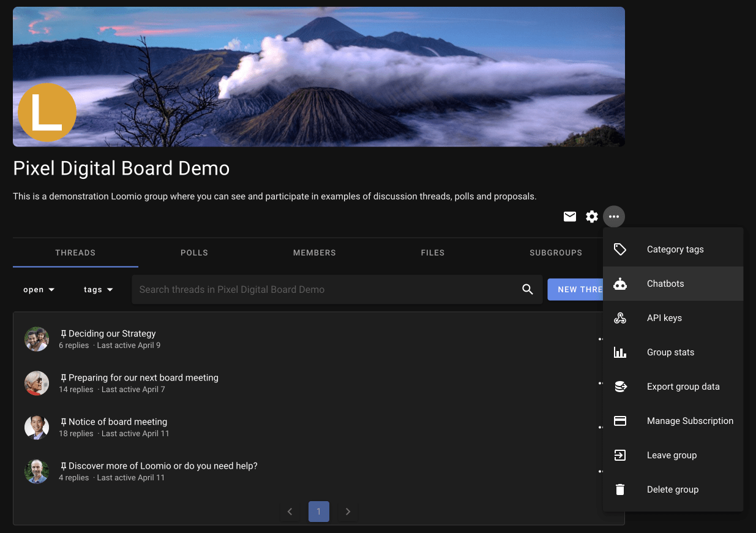This screenshot has width=756, height=533.
Task: Click avatar beside Notice of board meeting
Action: [x=37, y=427]
